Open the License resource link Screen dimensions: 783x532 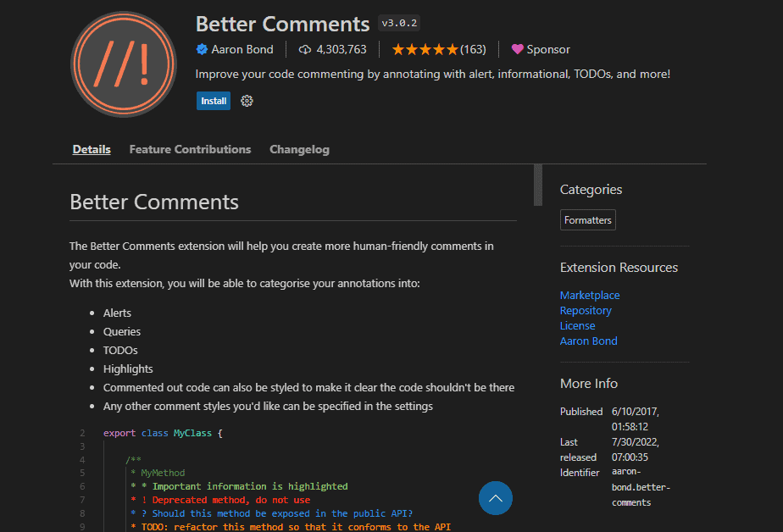coord(577,326)
